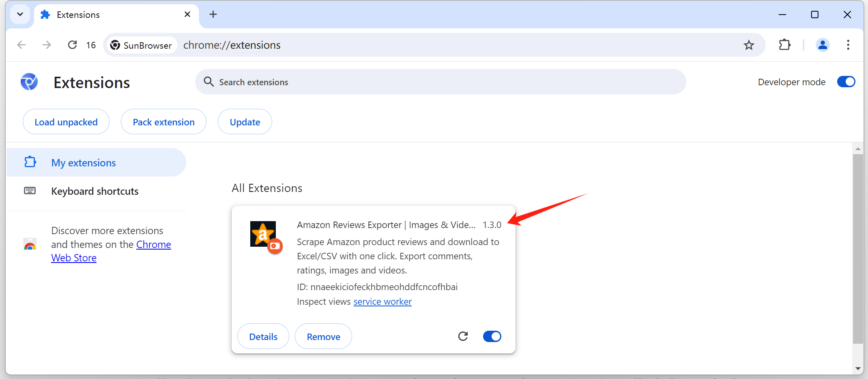This screenshot has width=868, height=379.
Task: Reload the Amazon Reviews Exporter extension
Action: click(x=463, y=336)
